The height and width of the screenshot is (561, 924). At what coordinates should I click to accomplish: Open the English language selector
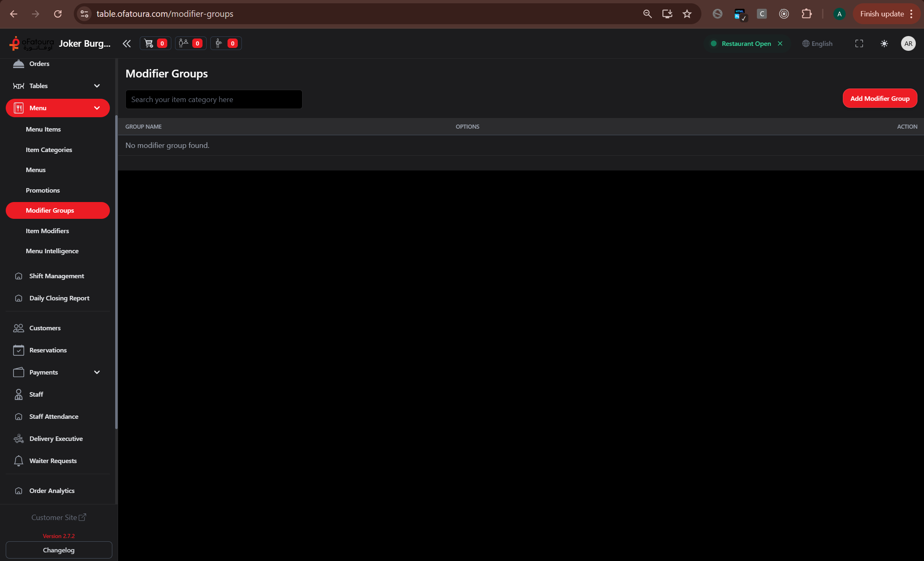(817, 43)
